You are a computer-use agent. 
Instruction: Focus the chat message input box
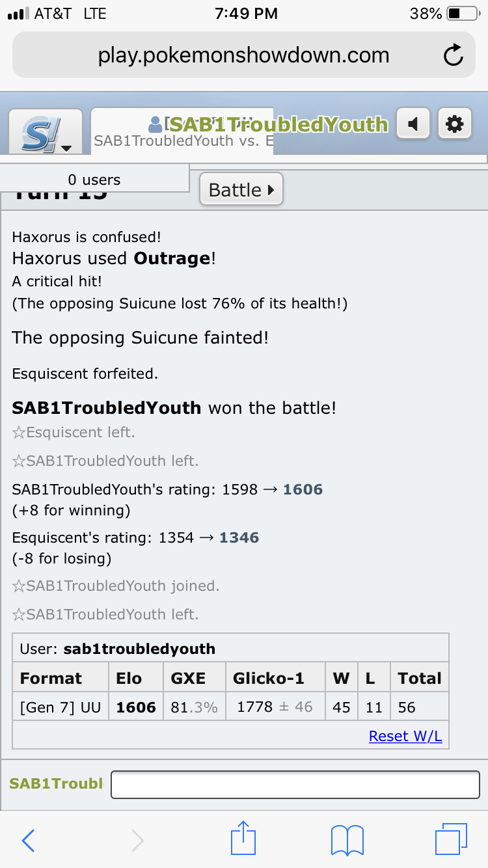[295, 784]
